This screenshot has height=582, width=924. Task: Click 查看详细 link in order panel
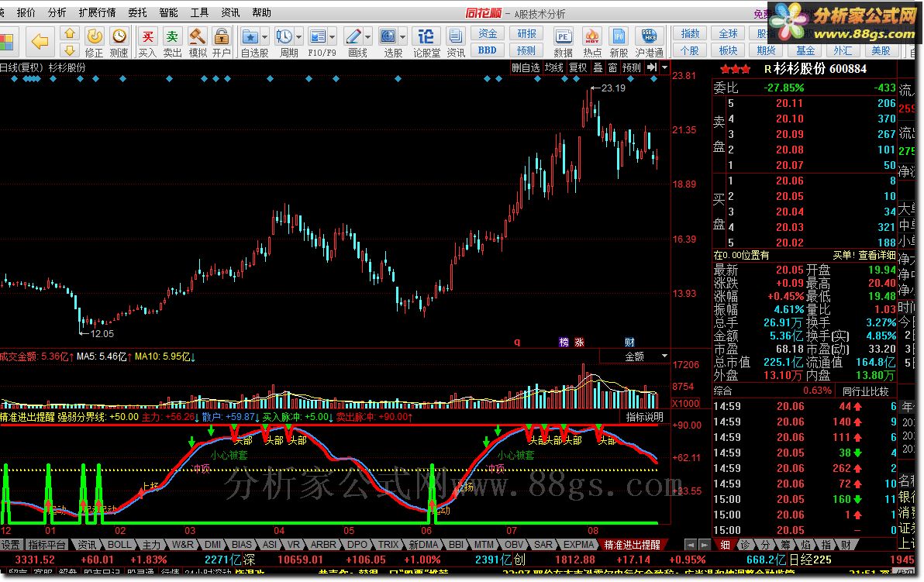click(x=877, y=255)
